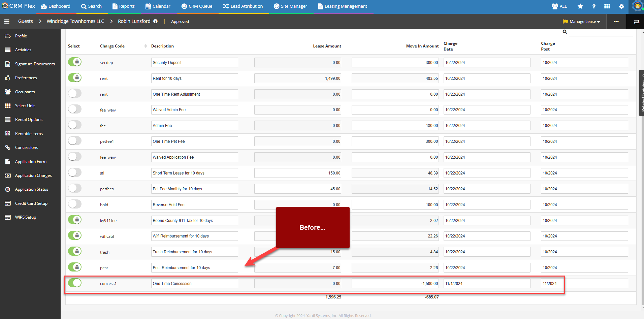The height and width of the screenshot is (319, 644).
Task: Click the Short Term Lease amount field
Action: (x=297, y=173)
